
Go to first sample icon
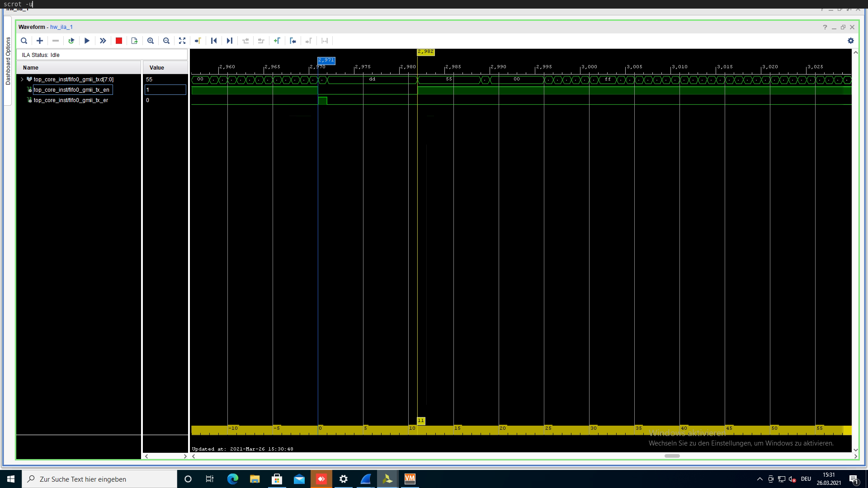214,41
